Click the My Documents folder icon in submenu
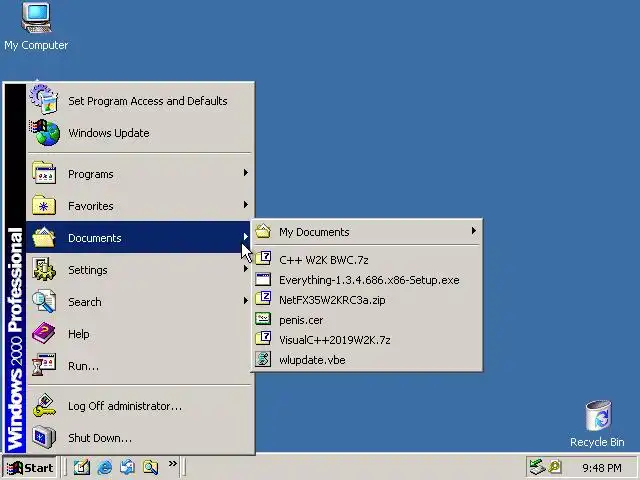 pos(263,231)
